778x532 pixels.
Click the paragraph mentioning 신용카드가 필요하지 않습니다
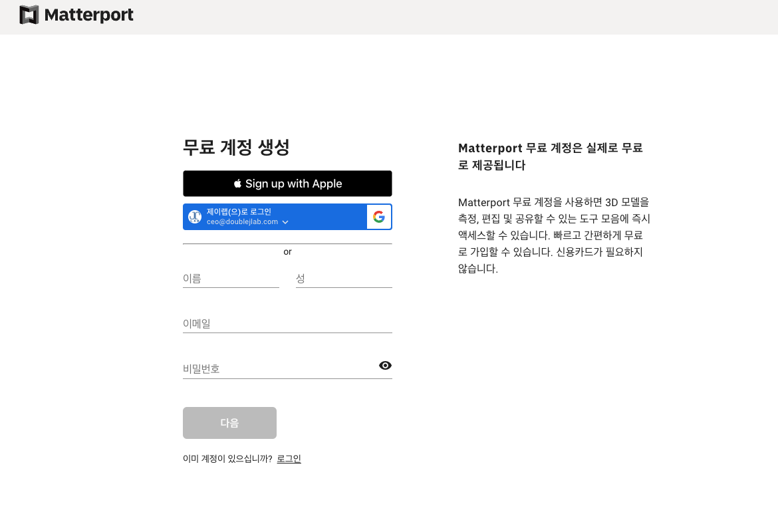click(554, 235)
